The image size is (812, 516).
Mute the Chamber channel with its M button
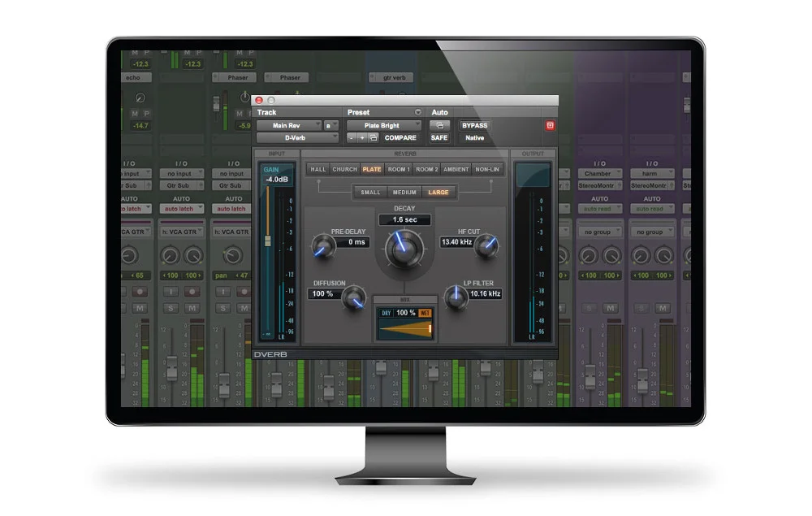tap(611, 308)
